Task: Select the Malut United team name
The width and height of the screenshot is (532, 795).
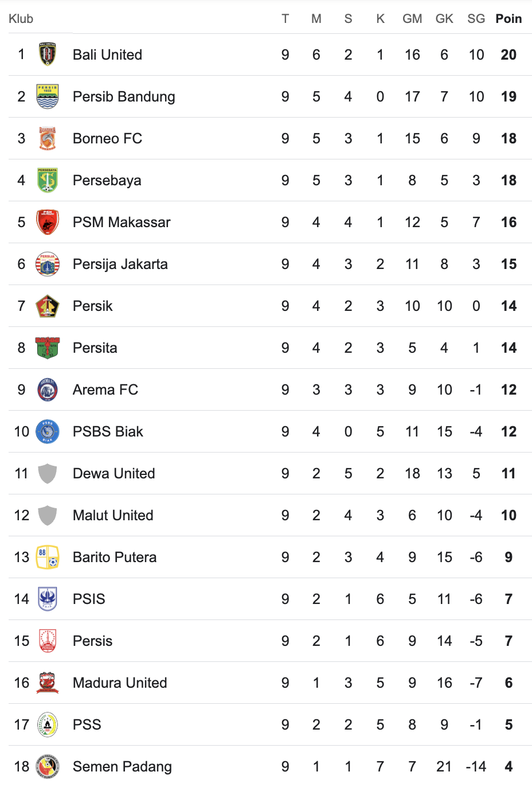Action: click(113, 515)
